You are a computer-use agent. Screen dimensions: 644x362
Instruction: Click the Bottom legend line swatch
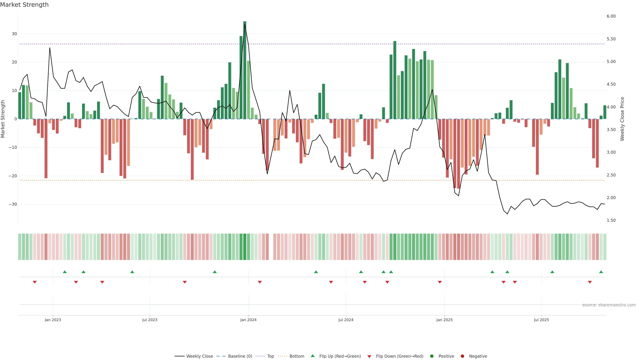[x=282, y=356]
